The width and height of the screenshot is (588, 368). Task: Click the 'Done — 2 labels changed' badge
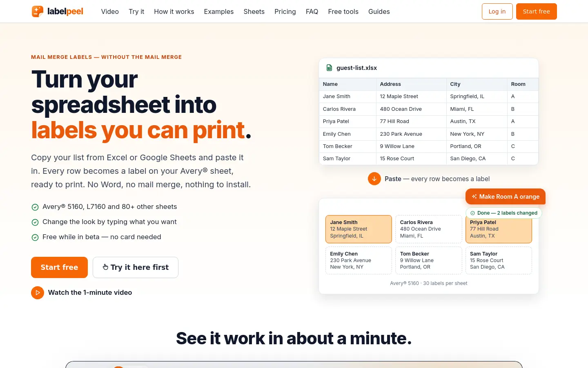pyautogui.click(x=503, y=213)
